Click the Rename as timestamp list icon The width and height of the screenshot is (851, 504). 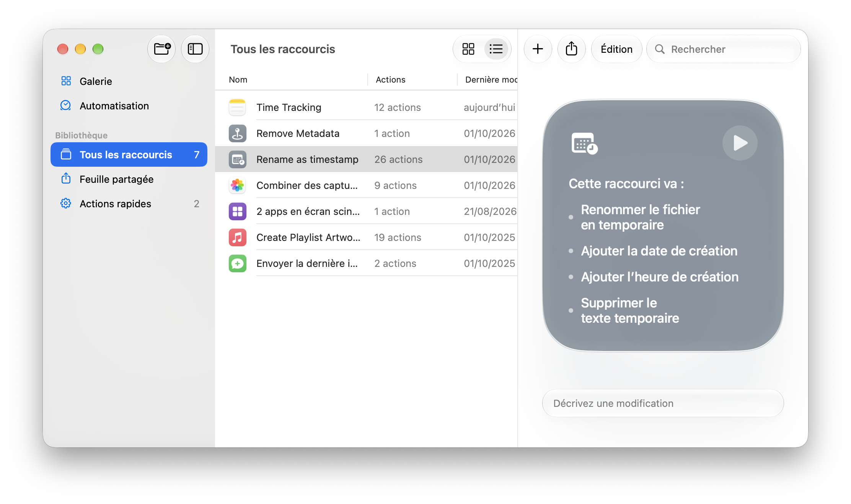pyautogui.click(x=237, y=159)
